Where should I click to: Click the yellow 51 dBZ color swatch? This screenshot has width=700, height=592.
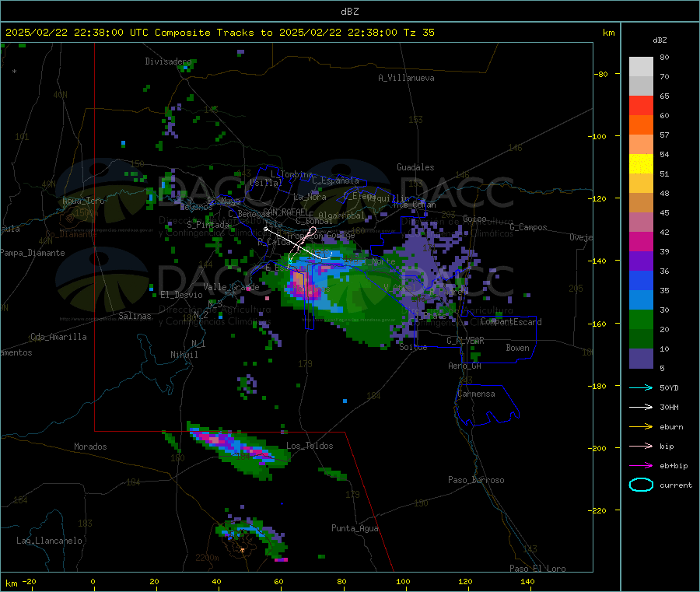(641, 164)
